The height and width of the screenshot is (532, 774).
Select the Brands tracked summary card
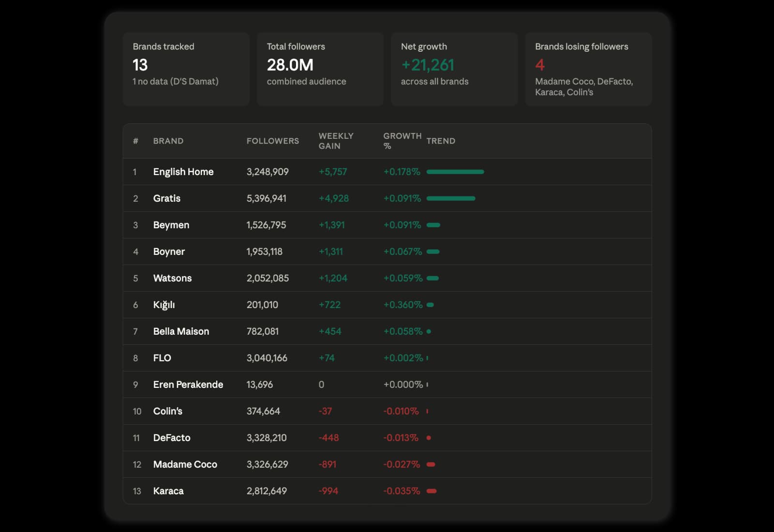(x=186, y=69)
